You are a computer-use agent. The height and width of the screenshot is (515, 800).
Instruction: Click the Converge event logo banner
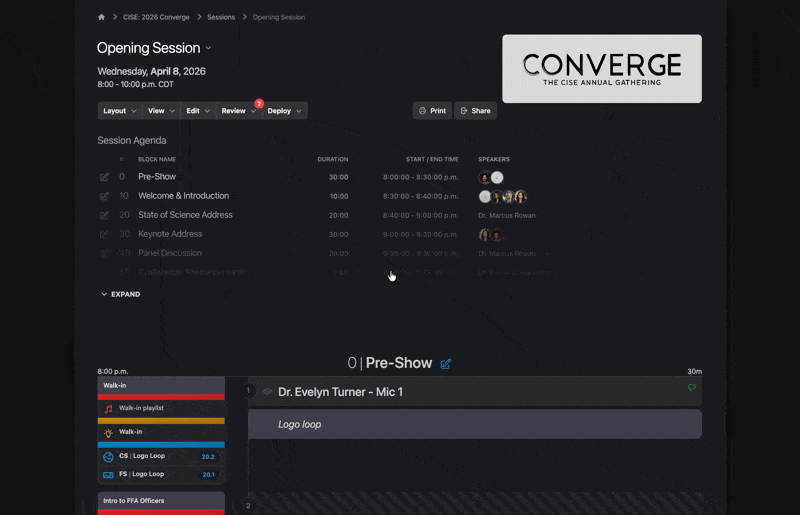(x=601, y=69)
